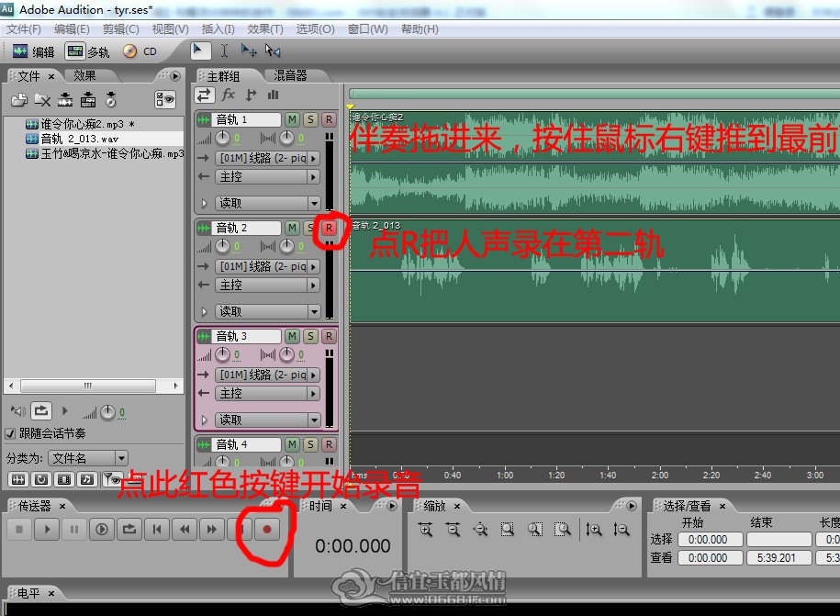
Task: Mute 音轨 1 with its M button
Action: click(x=292, y=119)
